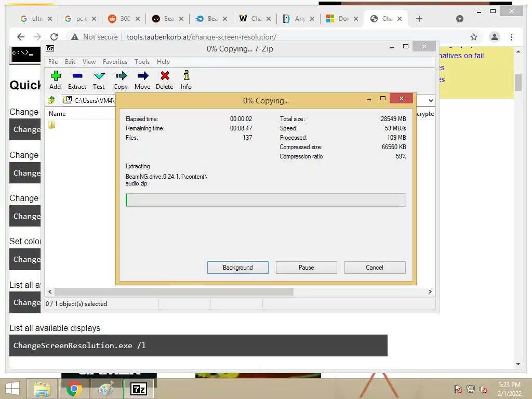
Task: Click the "28549 MB" total size value
Action: click(x=393, y=119)
